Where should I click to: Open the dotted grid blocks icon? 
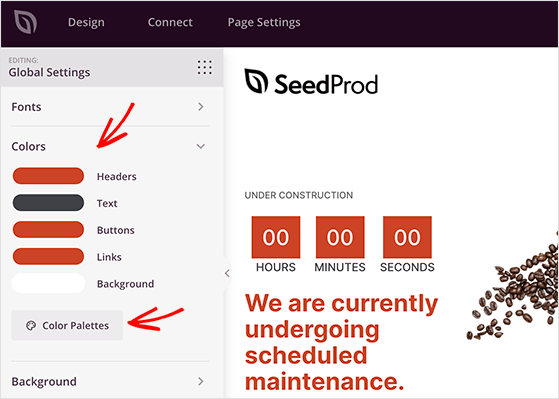[x=205, y=67]
